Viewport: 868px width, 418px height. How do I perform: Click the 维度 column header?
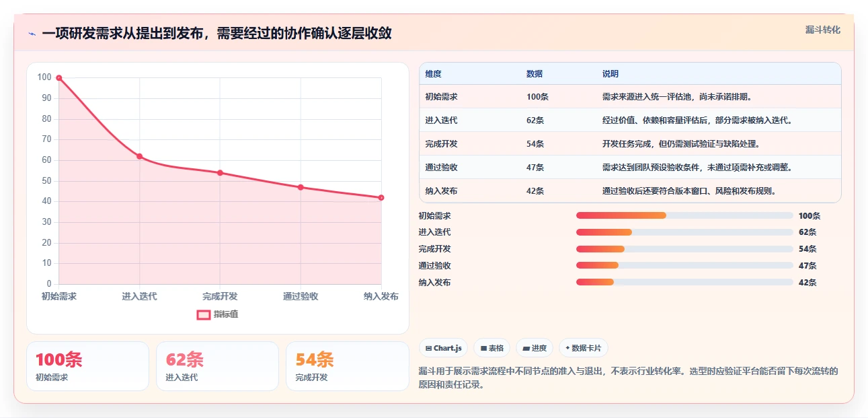[434, 74]
